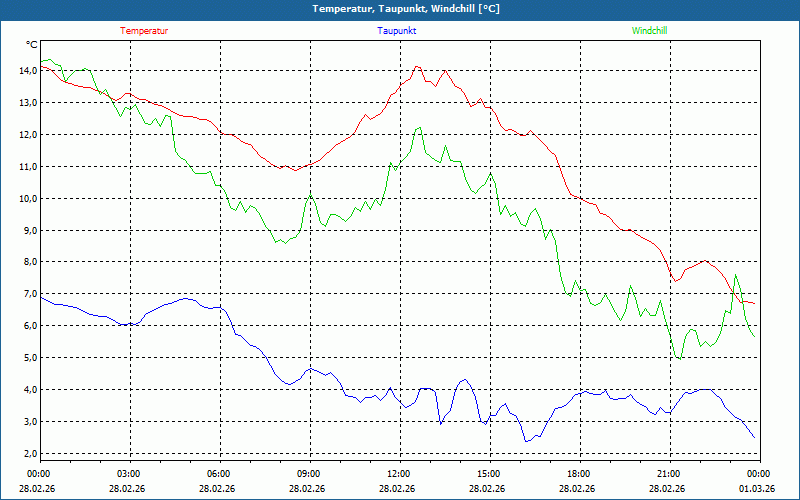The image size is (800, 500).
Task: Click the 7,0 value on the y-axis
Action: [29, 294]
